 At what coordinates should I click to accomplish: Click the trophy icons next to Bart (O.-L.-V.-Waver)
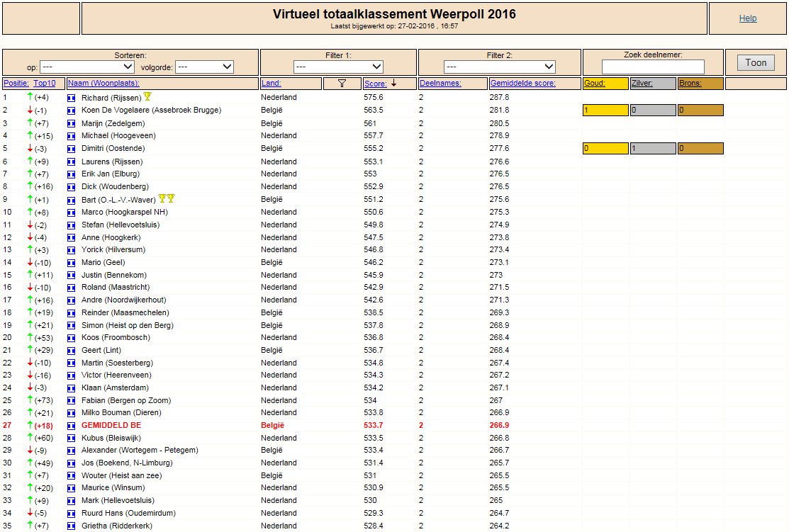point(167,198)
